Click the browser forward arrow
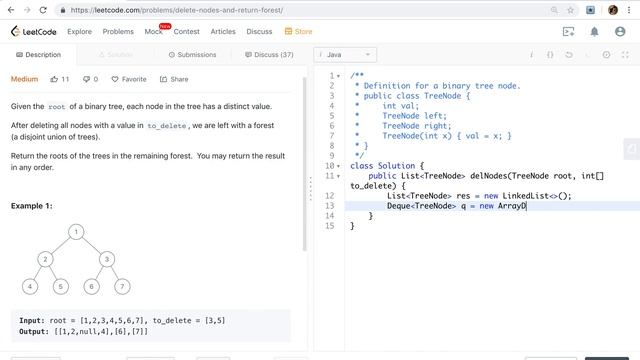The image size is (640, 360). 27,10
